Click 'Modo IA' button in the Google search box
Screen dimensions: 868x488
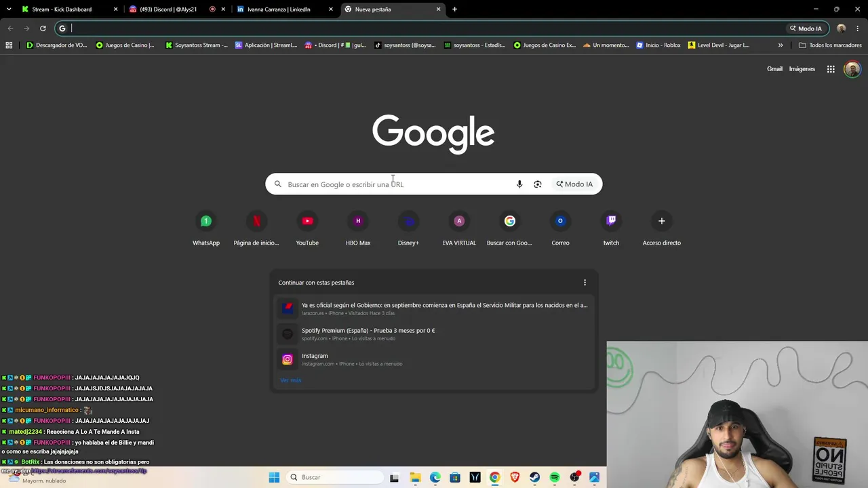point(574,184)
